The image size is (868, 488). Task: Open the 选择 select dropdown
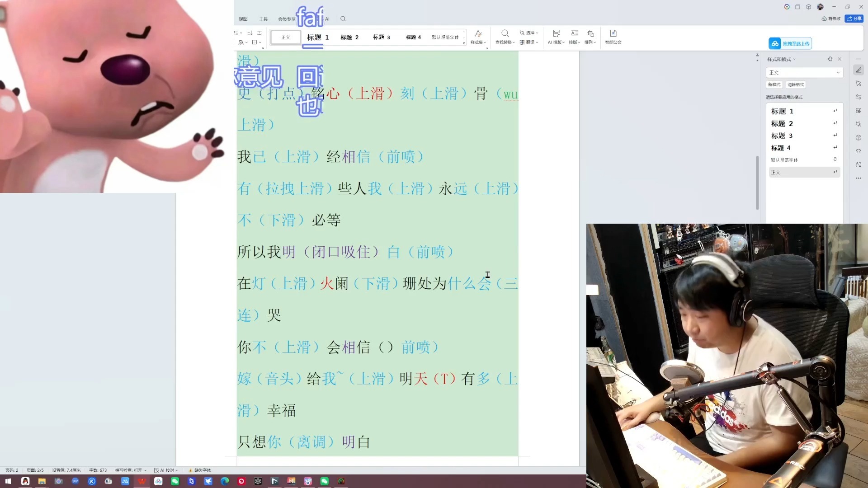point(529,33)
